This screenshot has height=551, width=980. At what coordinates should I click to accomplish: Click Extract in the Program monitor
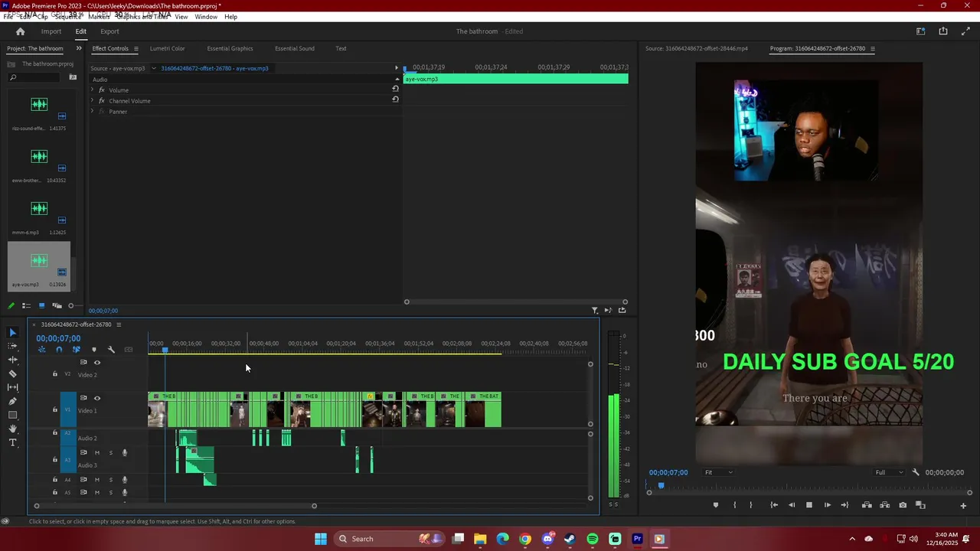point(884,505)
